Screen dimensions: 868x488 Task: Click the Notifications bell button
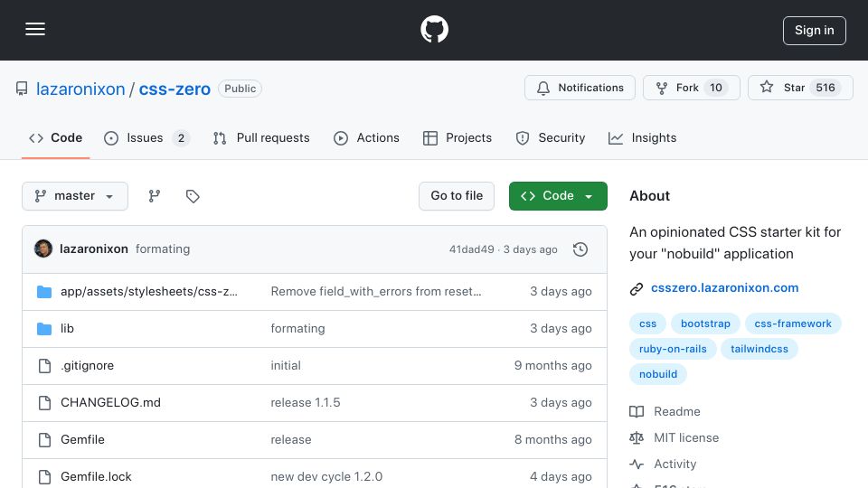[x=580, y=88]
